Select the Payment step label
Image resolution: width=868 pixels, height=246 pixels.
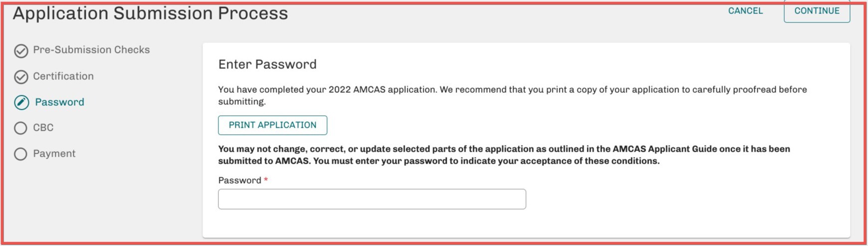pyautogui.click(x=54, y=154)
